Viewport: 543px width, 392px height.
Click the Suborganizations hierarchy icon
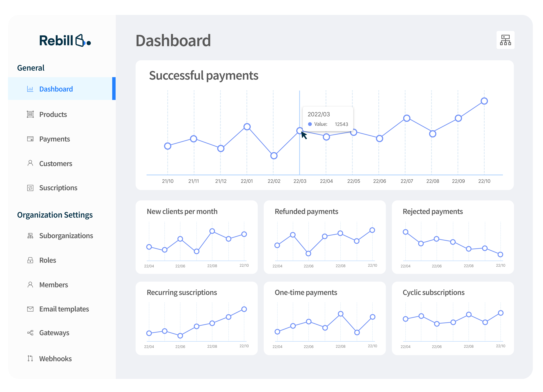[x=30, y=236]
